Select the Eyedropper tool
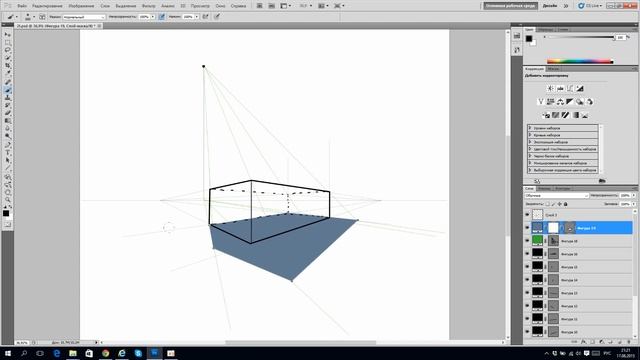This screenshot has width=640, height=360. pyautogui.click(x=7, y=73)
